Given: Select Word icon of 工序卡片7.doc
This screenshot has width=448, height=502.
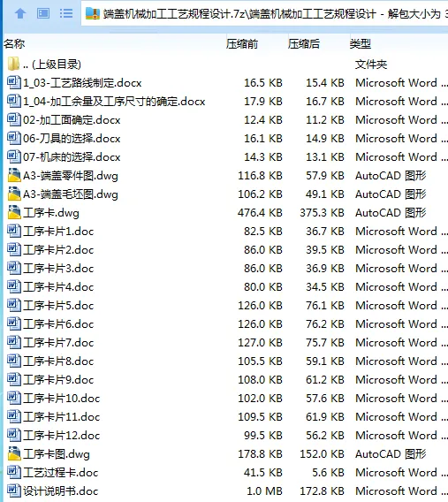Looking at the screenshot, I should (x=14, y=342).
